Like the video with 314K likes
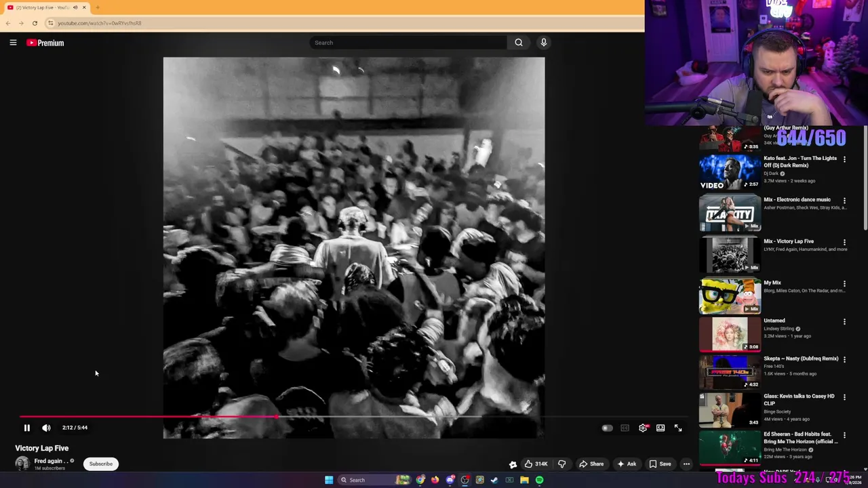Image resolution: width=868 pixels, height=488 pixels. tap(535, 464)
